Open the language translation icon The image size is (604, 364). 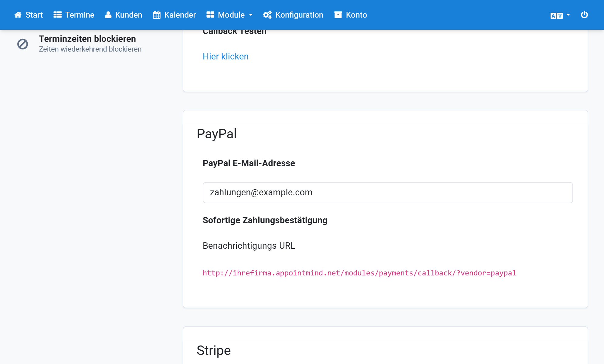[x=557, y=15]
